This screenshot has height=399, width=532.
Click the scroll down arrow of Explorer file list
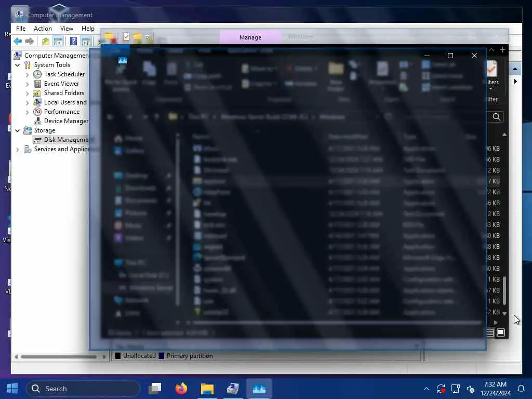(504, 313)
